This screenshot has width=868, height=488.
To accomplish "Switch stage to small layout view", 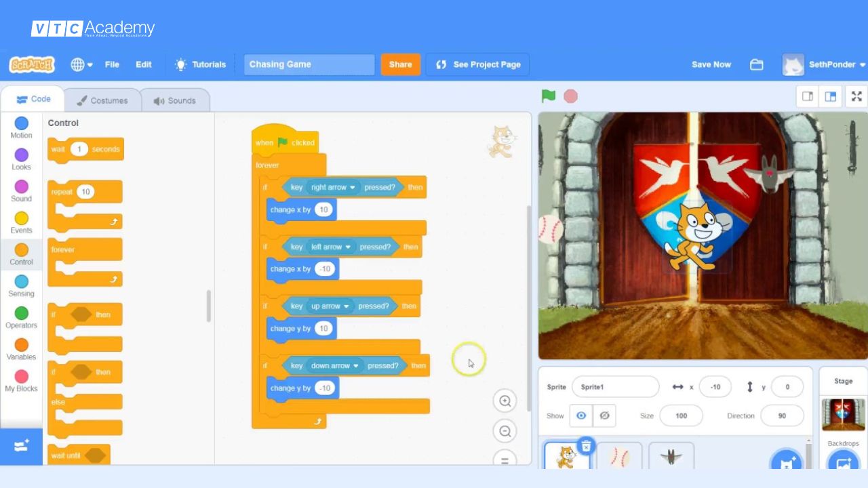I will click(807, 96).
